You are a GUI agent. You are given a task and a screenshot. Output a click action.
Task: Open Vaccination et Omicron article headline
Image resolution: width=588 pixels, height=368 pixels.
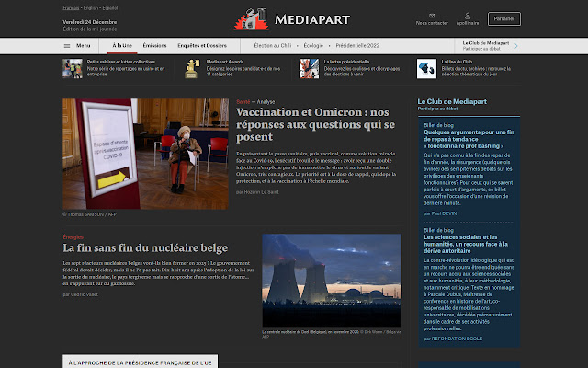click(315, 124)
